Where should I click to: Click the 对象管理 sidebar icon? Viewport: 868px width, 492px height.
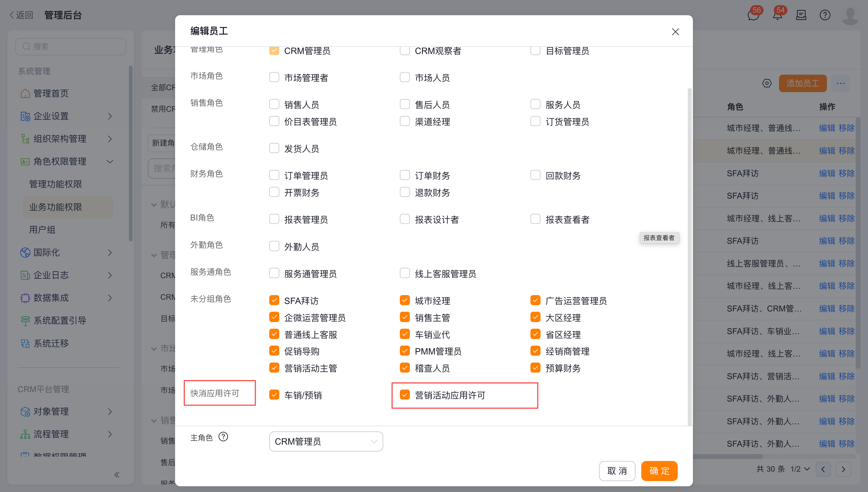coord(25,412)
